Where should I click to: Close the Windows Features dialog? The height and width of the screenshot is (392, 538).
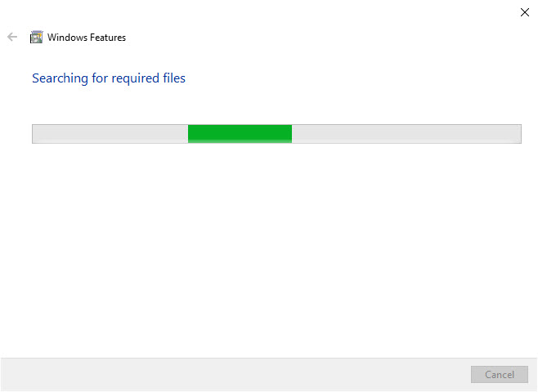tap(524, 12)
